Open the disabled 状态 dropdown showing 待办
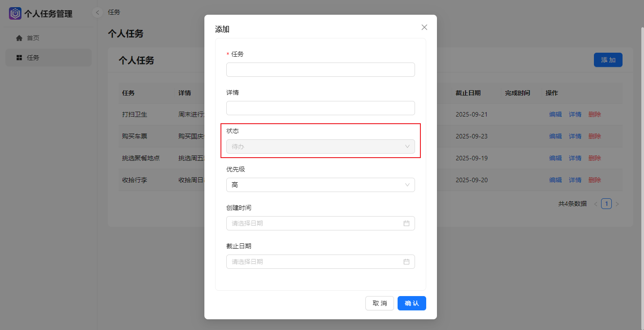 pyautogui.click(x=321, y=146)
